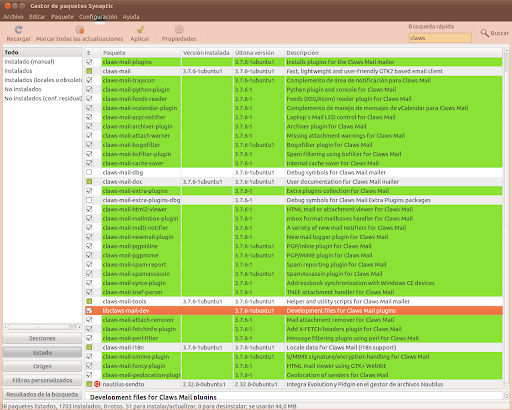Viewport: 512px width, 410px height.
Task: Click the Buscar magnifier icon
Action: click(484, 33)
